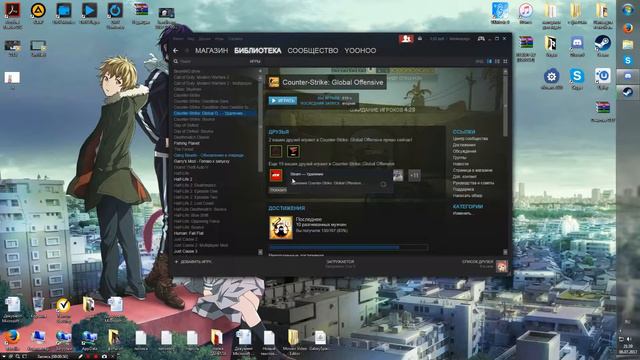The height and width of the screenshot is (360, 640).
Task: Click the +11 more friends tile
Action: tap(414, 176)
